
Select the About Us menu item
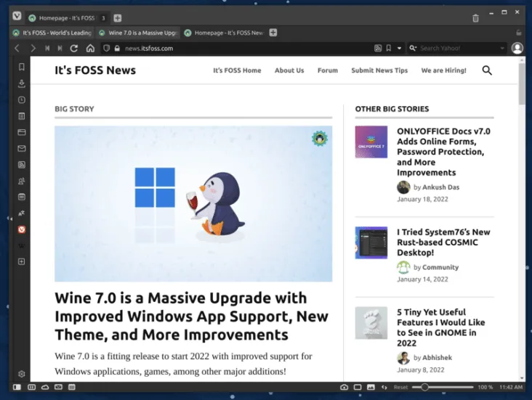click(289, 70)
